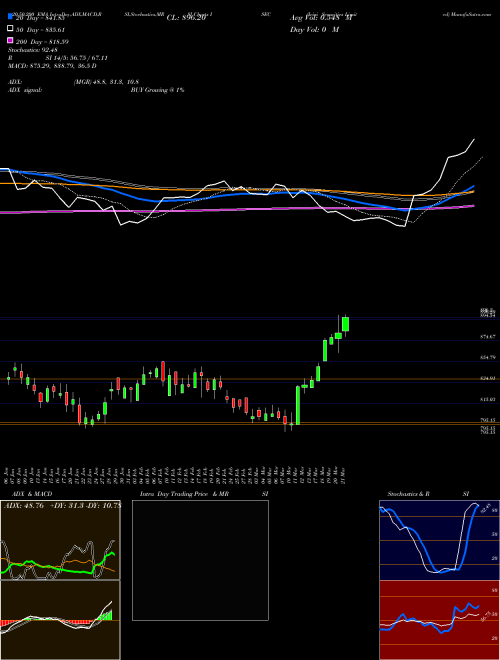
Task: Click the last green candlestick on the price chart
Action: pyautogui.click(x=346, y=324)
